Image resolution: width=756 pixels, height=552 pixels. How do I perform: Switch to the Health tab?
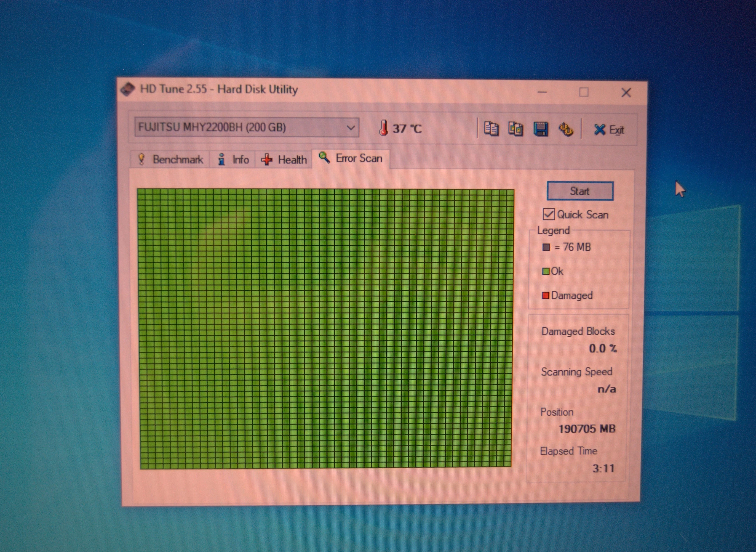click(x=284, y=159)
